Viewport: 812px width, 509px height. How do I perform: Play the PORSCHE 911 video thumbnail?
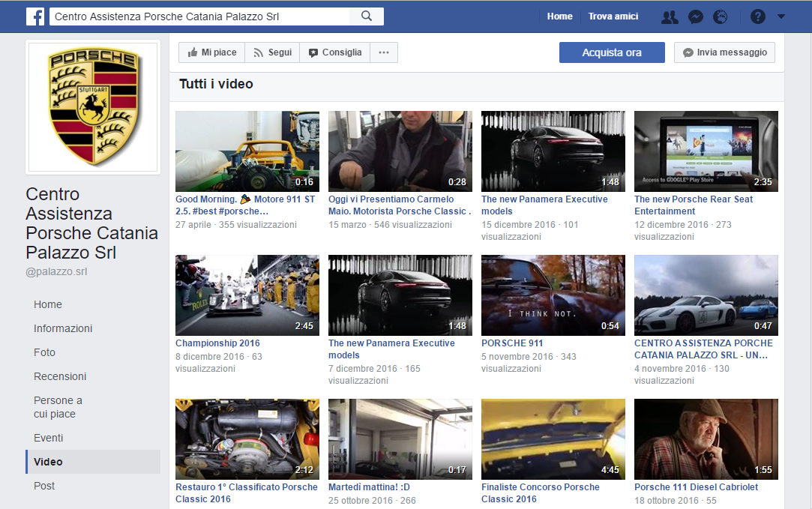(553, 295)
